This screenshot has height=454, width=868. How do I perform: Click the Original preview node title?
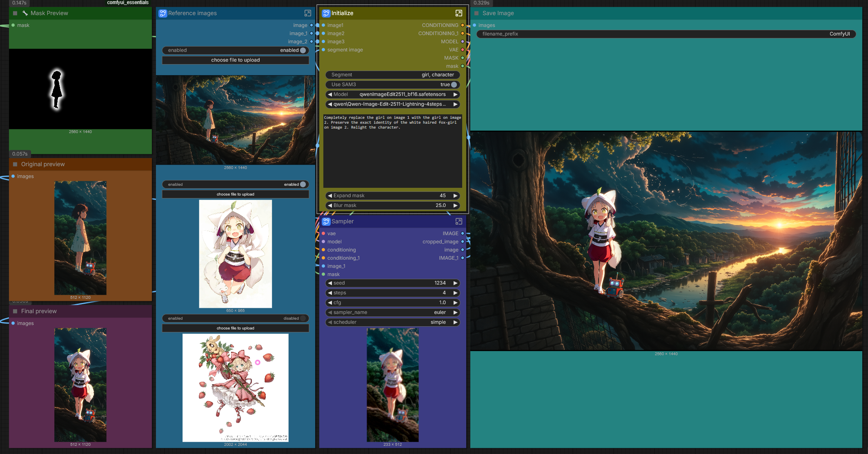pyautogui.click(x=43, y=164)
